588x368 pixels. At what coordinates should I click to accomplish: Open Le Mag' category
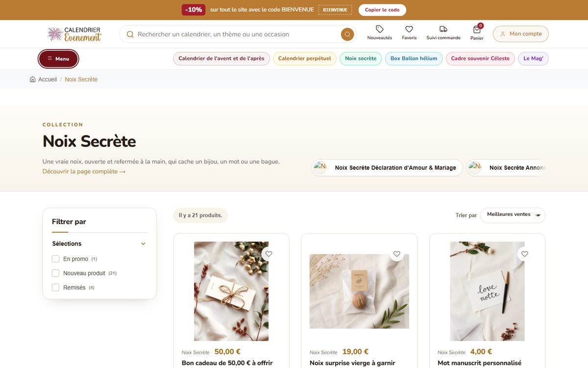(x=533, y=58)
